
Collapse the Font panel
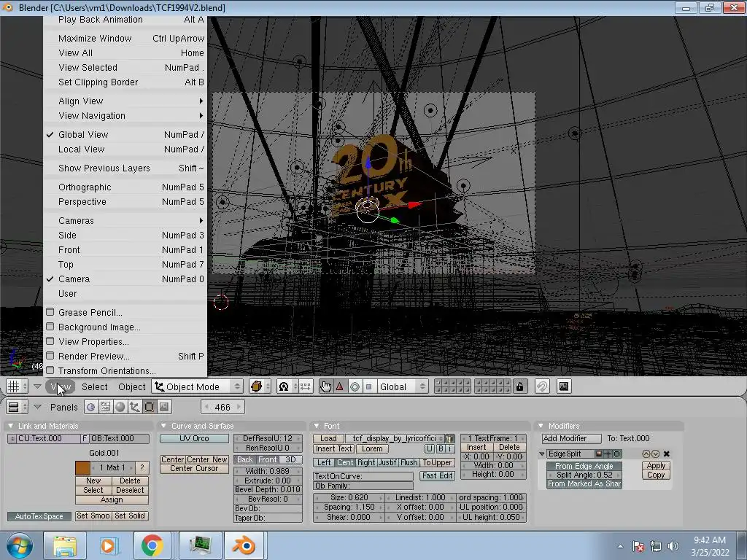pos(317,426)
